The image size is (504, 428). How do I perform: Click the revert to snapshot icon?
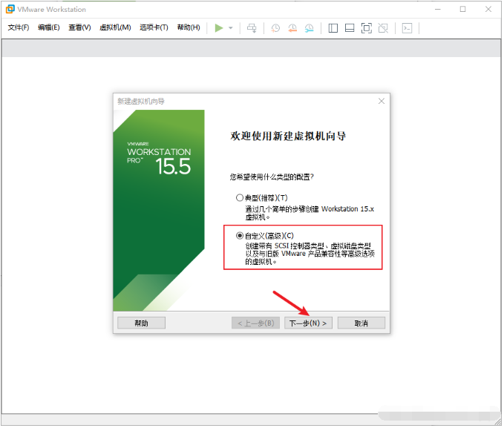[292, 28]
